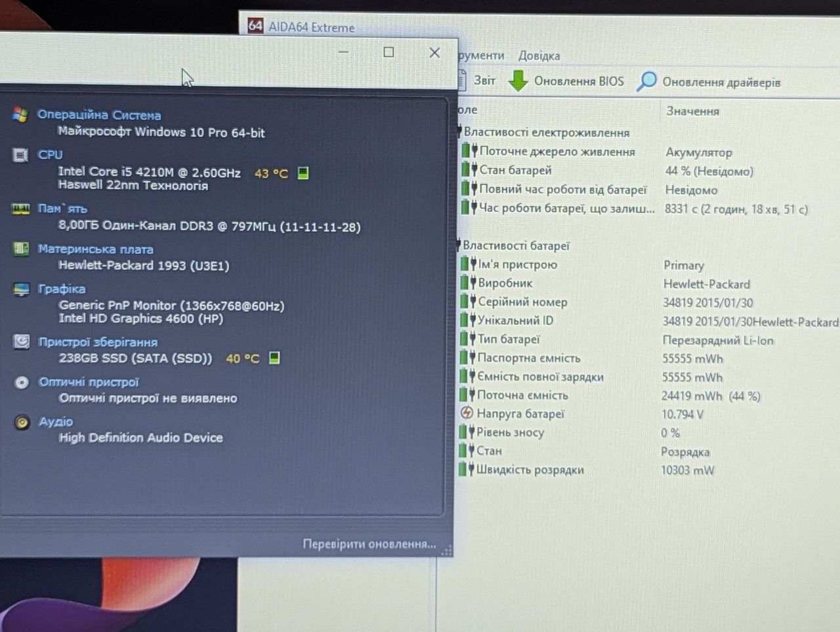840x632 pixels.
Task: Click the 8,00ГБ Один-Канал DDR3 memory text
Action: [210, 226]
